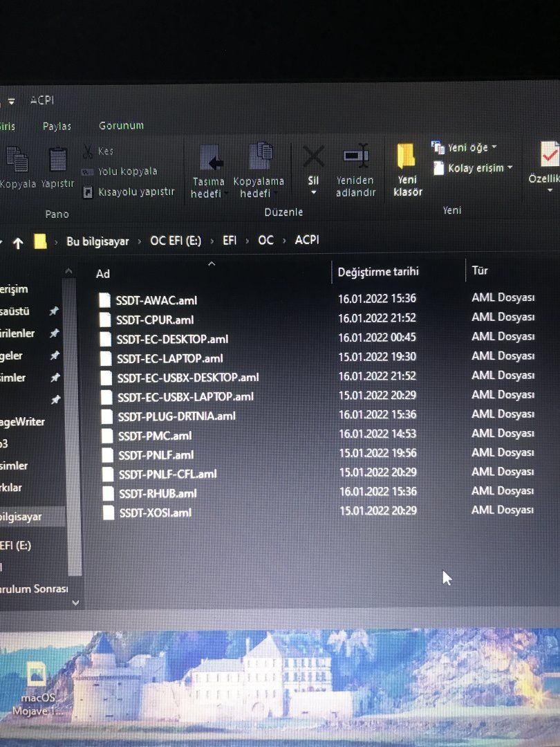560x747 pixels.
Task: Open the Kolay erişim dropdown
Action: (x=473, y=167)
